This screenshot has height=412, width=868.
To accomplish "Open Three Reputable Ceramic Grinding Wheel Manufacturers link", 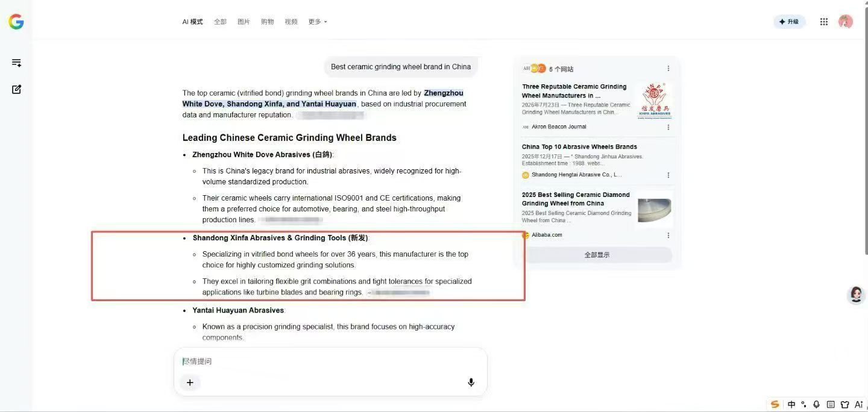I will pos(574,91).
